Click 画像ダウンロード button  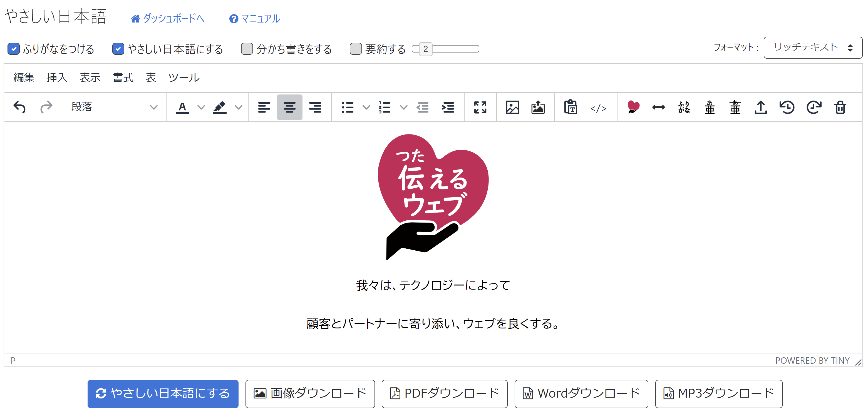point(310,393)
